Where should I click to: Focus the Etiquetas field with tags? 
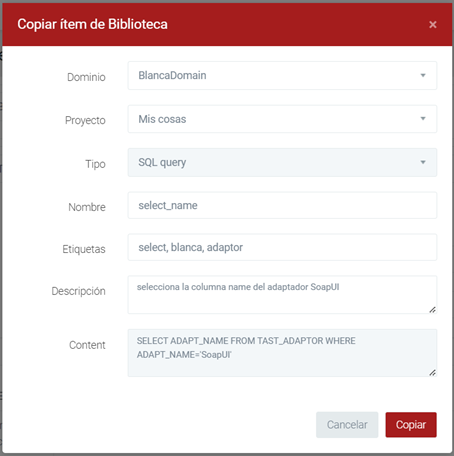282,247
